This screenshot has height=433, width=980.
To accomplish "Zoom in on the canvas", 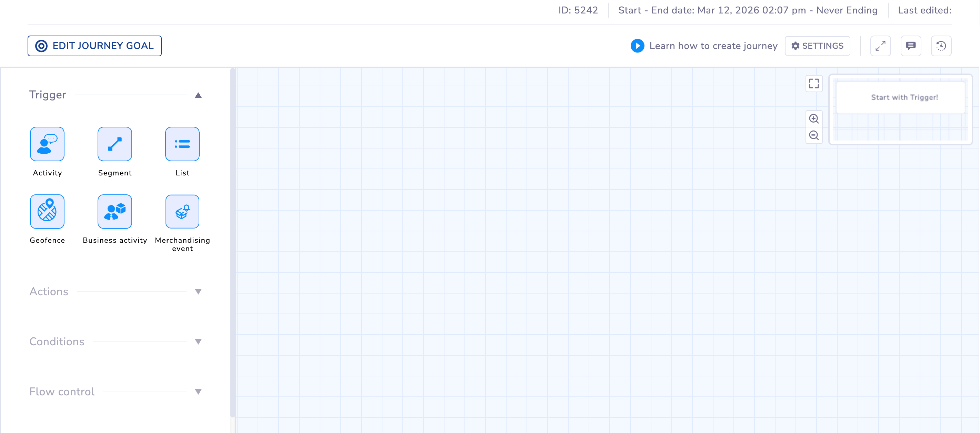I will coord(814,118).
